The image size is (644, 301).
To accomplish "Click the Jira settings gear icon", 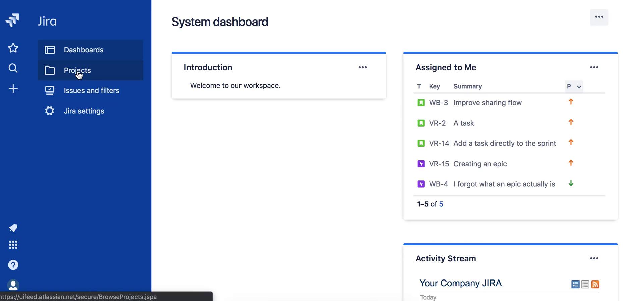I will click(x=50, y=111).
